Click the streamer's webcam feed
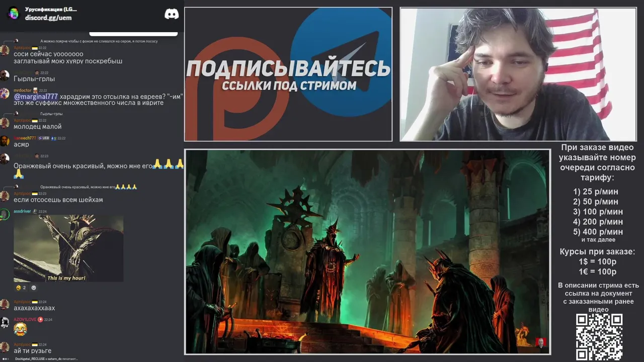644x362 pixels. (518, 74)
